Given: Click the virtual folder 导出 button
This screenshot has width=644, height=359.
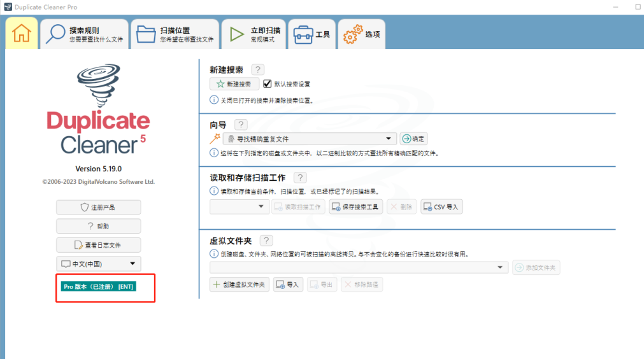Looking at the screenshot, I should pyautogui.click(x=322, y=285).
